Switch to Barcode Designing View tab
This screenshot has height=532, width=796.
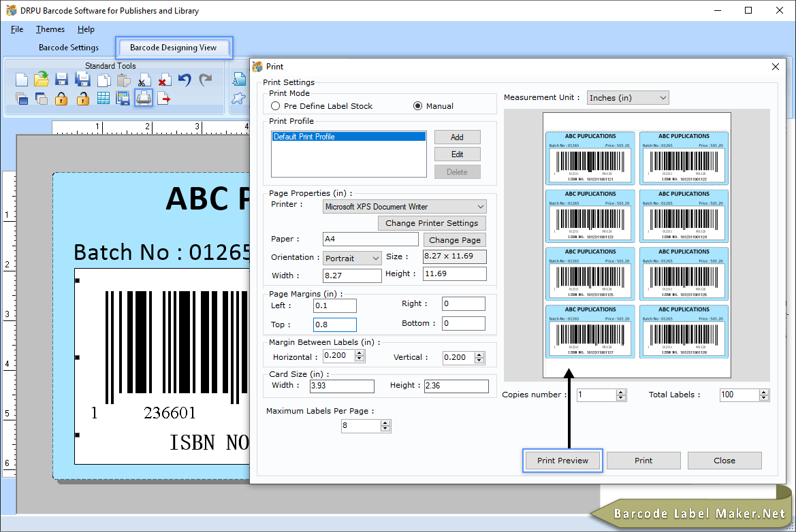pyautogui.click(x=174, y=48)
